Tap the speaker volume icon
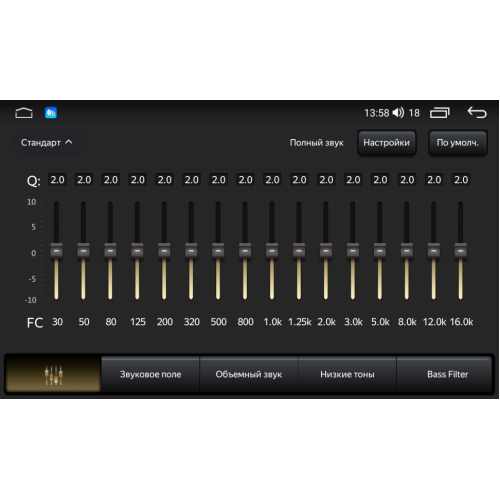The width and height of the screenshot is (500, 500). 398,113
